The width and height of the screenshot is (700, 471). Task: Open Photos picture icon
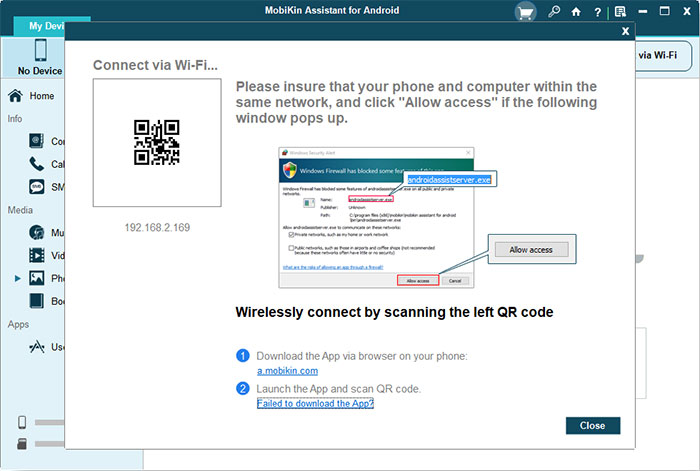pyautogui.click(x=37, y=278)
